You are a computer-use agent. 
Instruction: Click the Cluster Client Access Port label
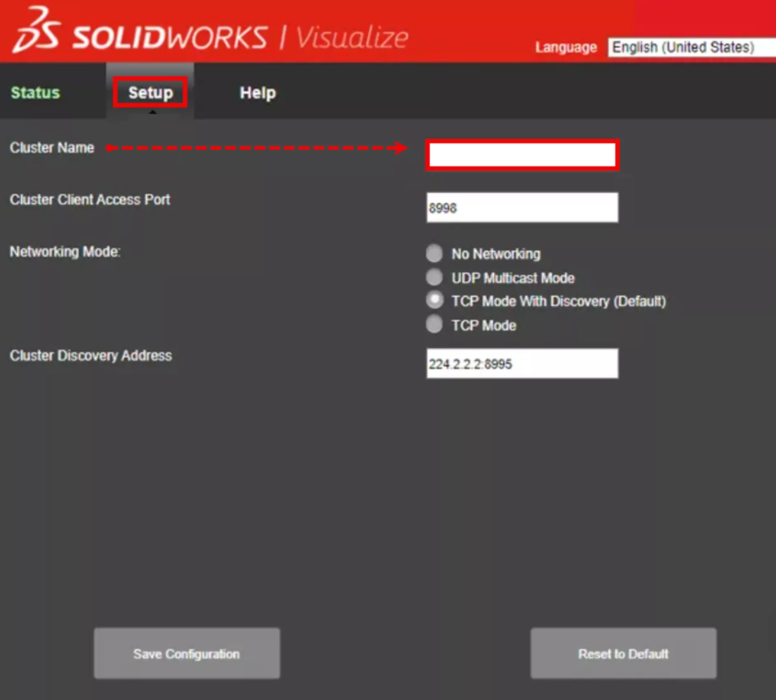pyautogui.click(x=90, y=200)
